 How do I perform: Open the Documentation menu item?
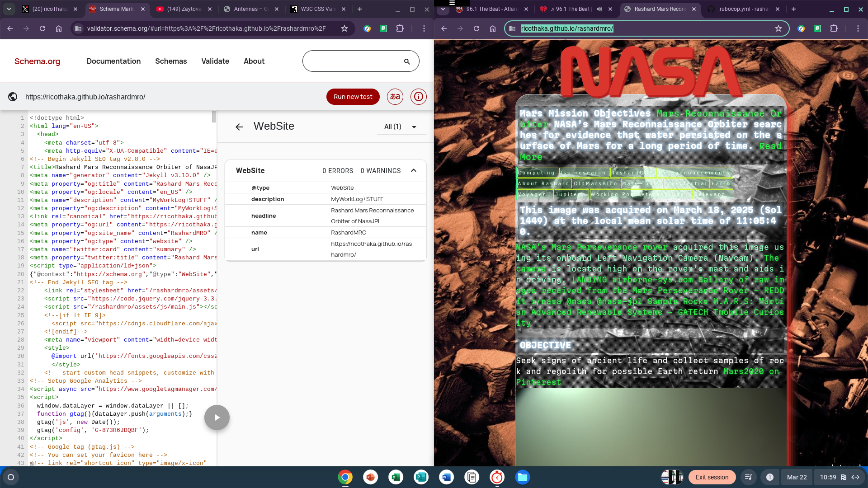[113, 61]
